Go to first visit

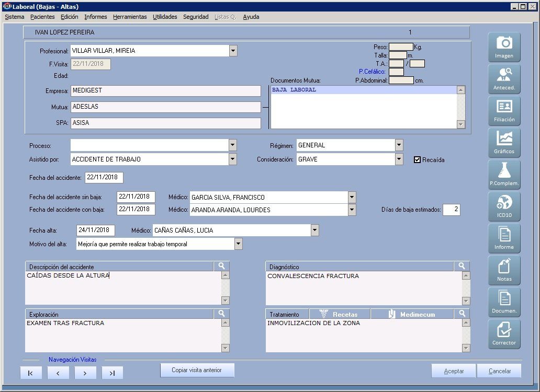pos(31,373)
